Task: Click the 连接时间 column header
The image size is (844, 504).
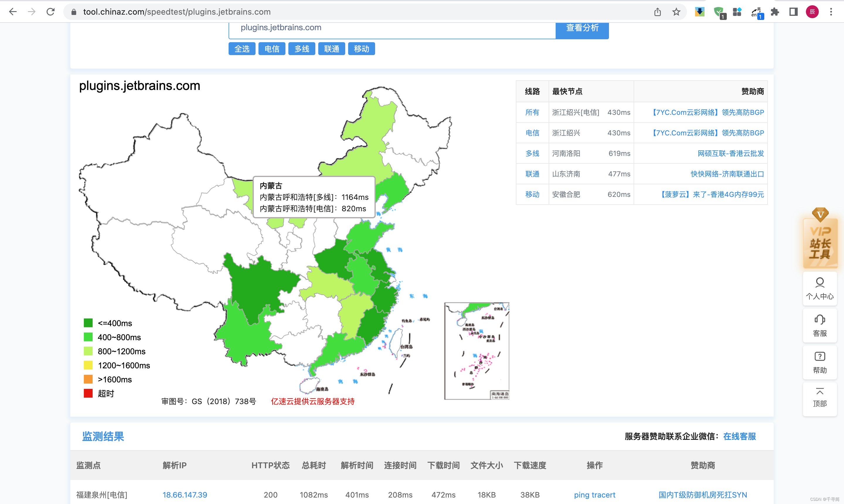Action: pos(400,465)
